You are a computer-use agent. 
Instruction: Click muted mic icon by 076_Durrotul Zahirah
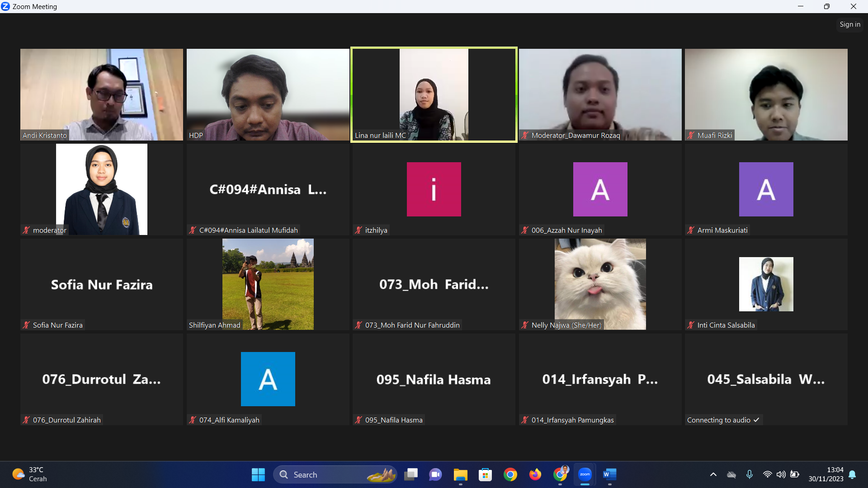(x=26, y=420)
